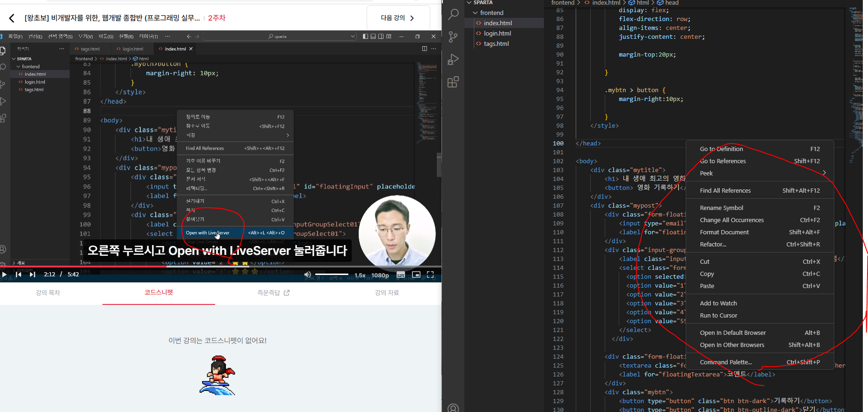Open the 질문답 external link tab
This screenshot has width=868, height=412.
click(273, 293)
